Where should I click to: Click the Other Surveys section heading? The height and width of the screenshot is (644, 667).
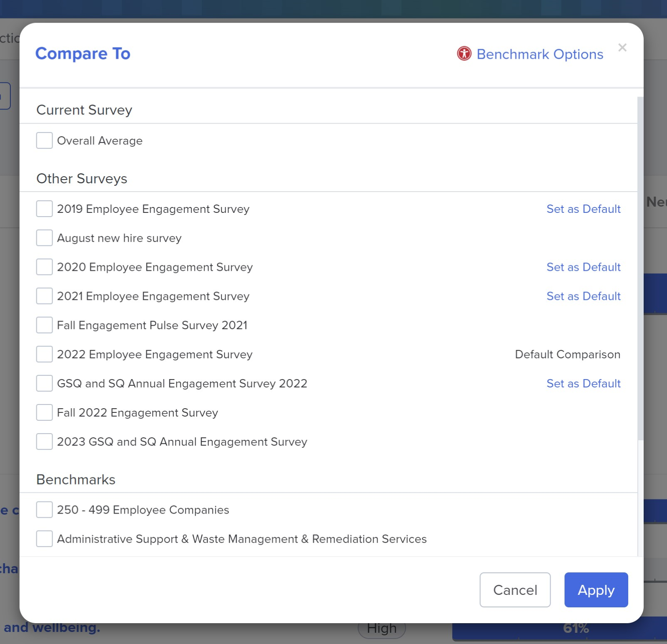[x=82, y=178]
